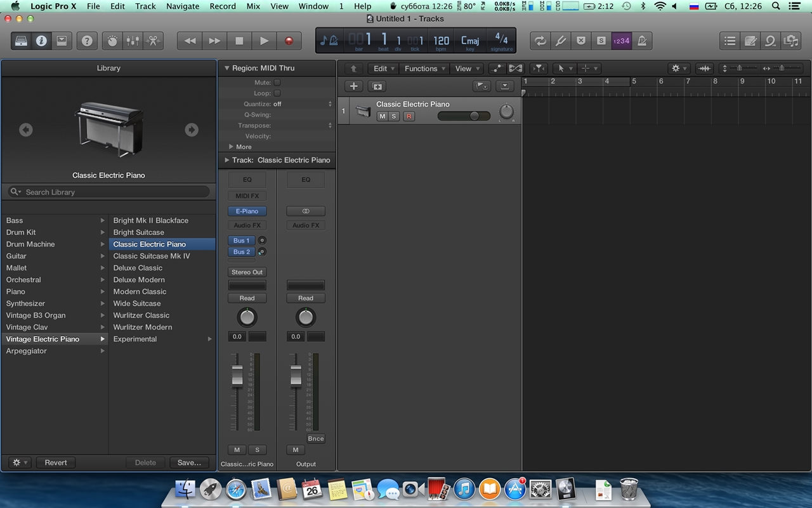Open the Window menu

pos(313,6)
